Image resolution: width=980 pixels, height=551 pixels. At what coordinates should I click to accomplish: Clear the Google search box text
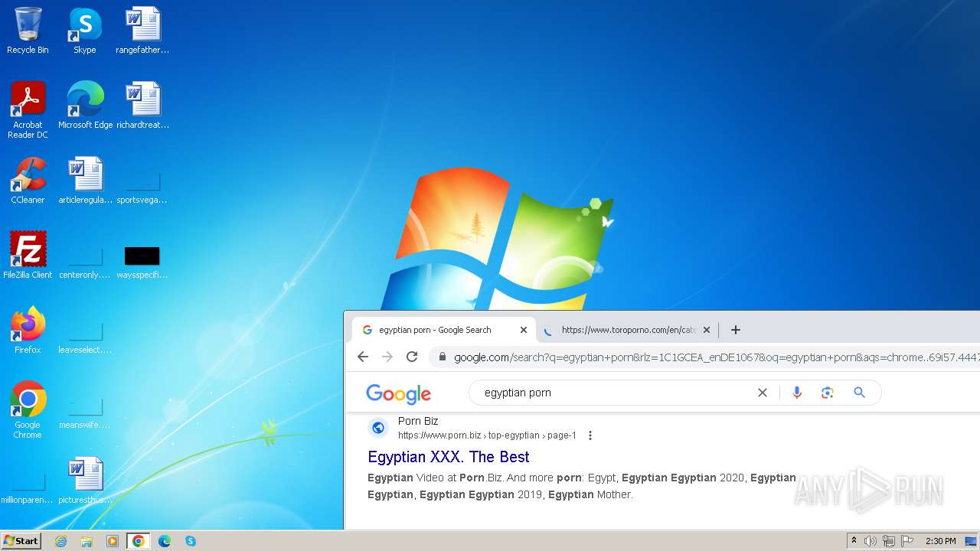tap(763, 393)
